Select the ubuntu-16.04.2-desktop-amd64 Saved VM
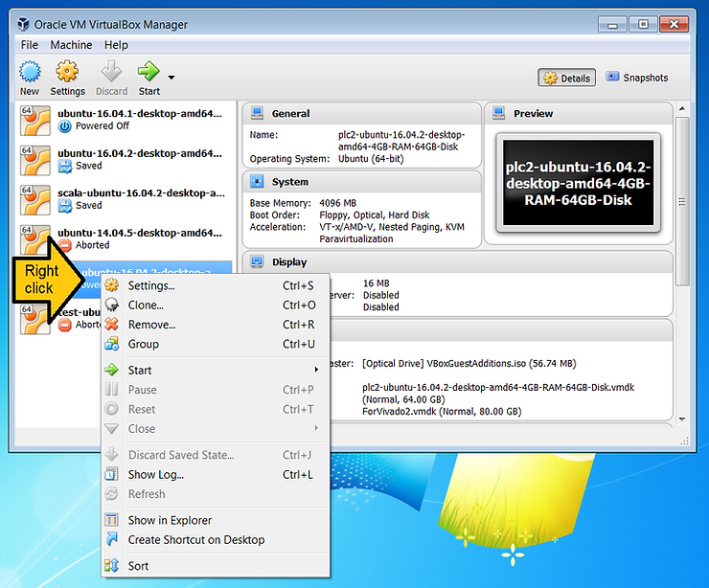The height and width of the screenshot is (588, 709). 126,160
